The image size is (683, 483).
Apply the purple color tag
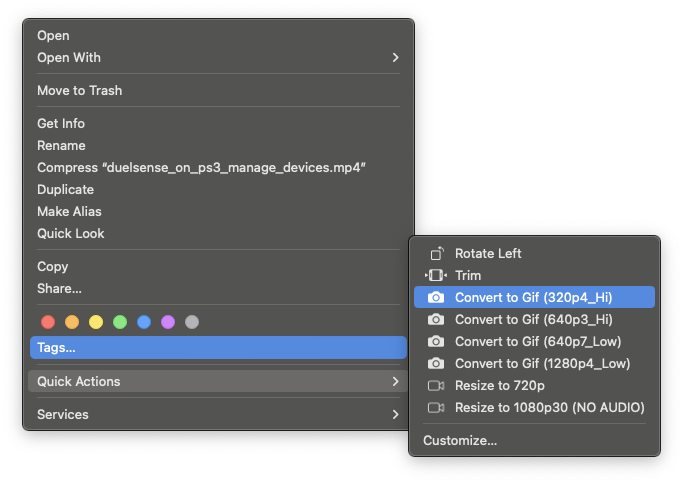coord(168,322)
